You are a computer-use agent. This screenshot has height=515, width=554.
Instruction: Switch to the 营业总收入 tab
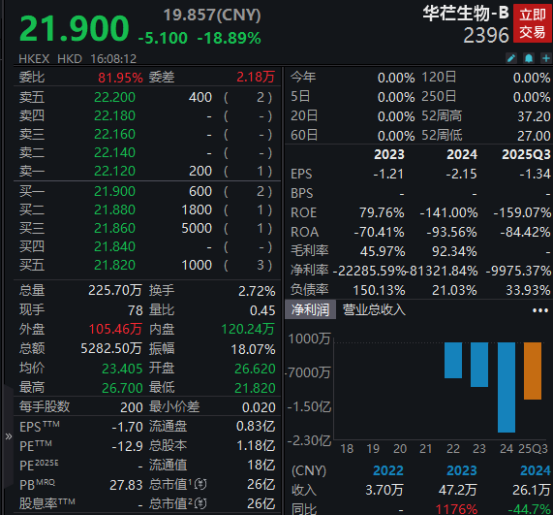coord(374,310)
